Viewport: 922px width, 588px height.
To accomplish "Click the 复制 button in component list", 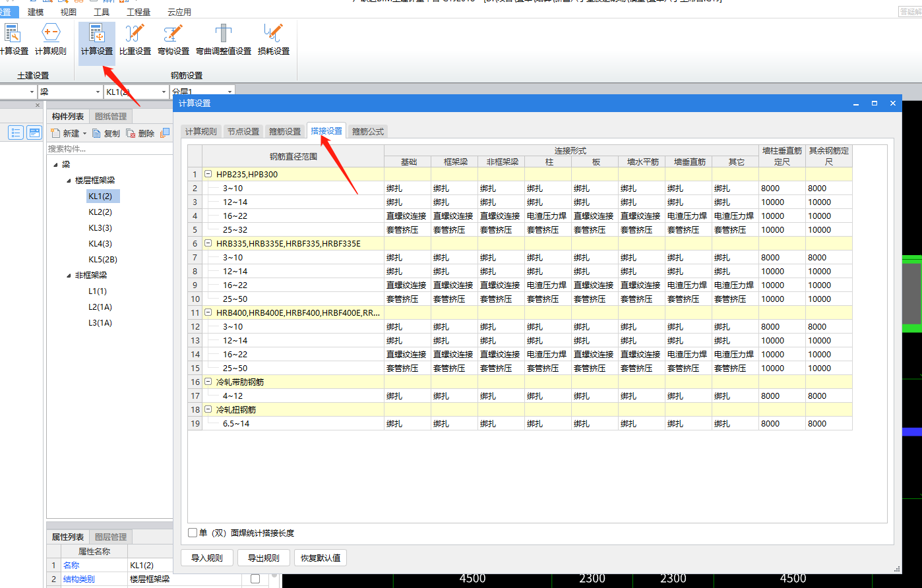I will [x=106, y=133].
